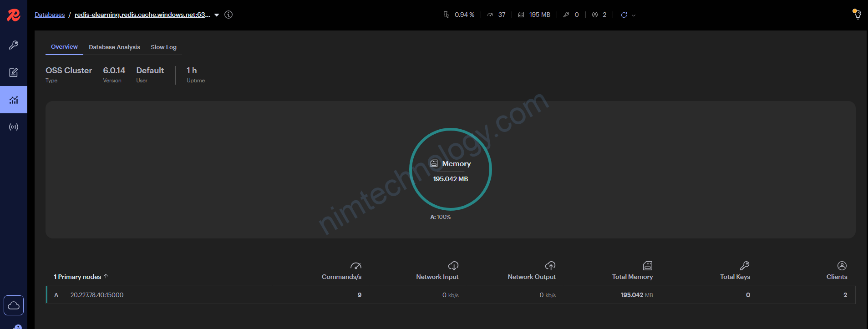Go to the Databases breadcrumb link

[50, 15]
